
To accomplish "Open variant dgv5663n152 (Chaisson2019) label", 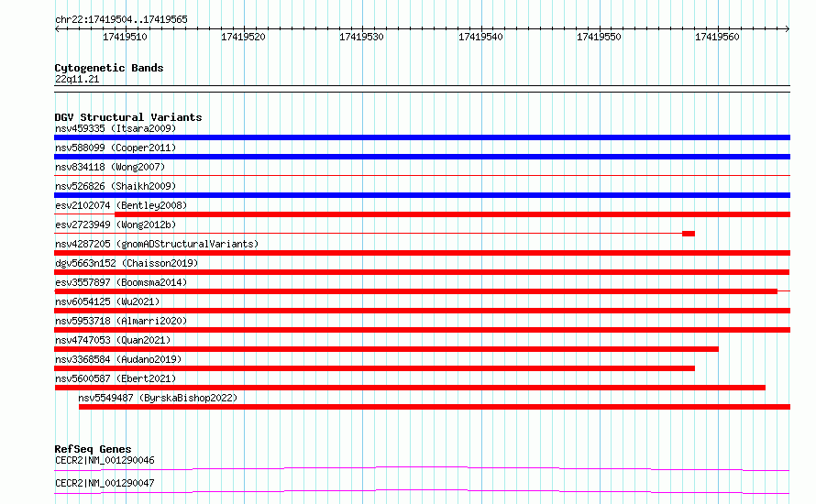I will 127,263.
